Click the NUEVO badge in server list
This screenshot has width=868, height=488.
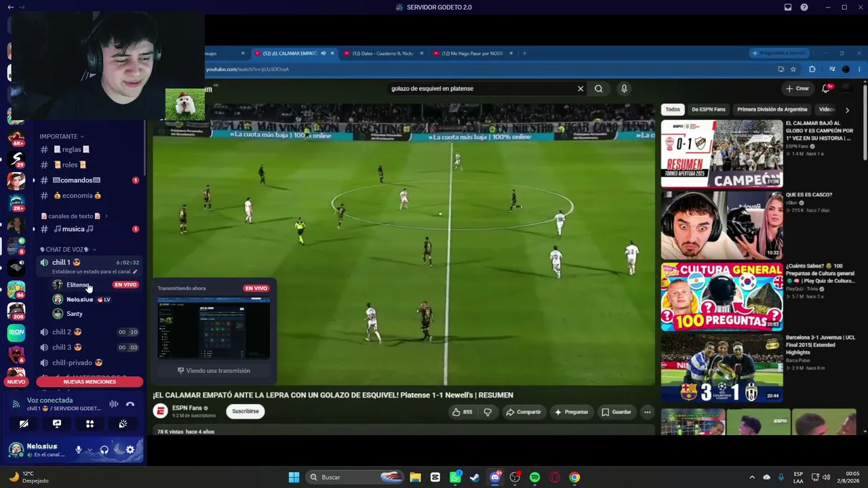16,382
